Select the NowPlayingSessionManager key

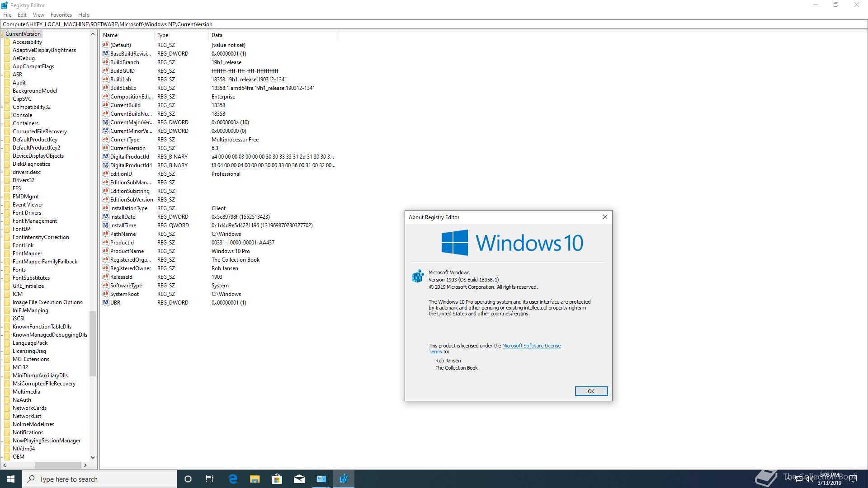pyautogui.click(x=47, y=441)
